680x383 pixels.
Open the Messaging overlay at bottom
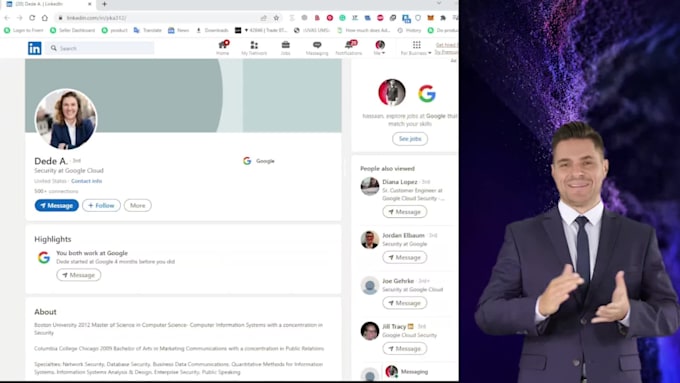tap(414, 372)
